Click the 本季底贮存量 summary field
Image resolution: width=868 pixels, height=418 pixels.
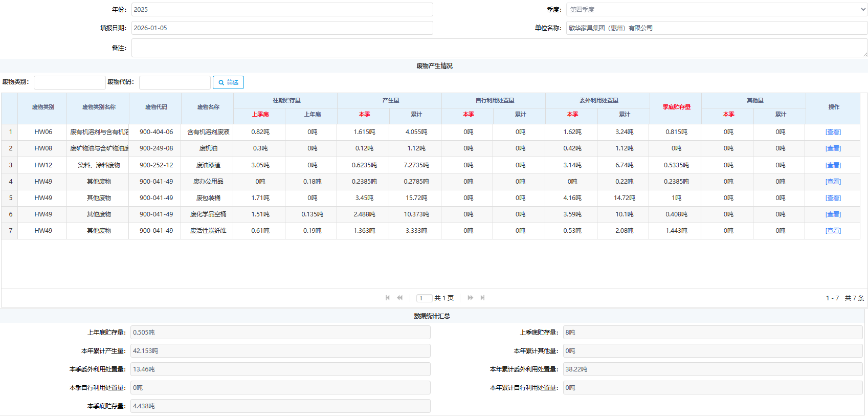pos(280,406)
